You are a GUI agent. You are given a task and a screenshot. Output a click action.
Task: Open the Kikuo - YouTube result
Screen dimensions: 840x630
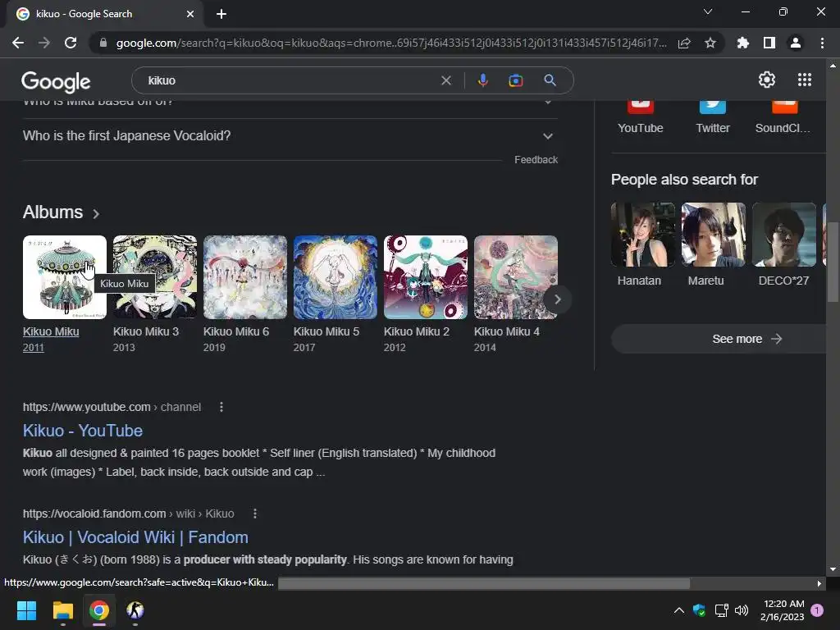click(x=83, y=431)
